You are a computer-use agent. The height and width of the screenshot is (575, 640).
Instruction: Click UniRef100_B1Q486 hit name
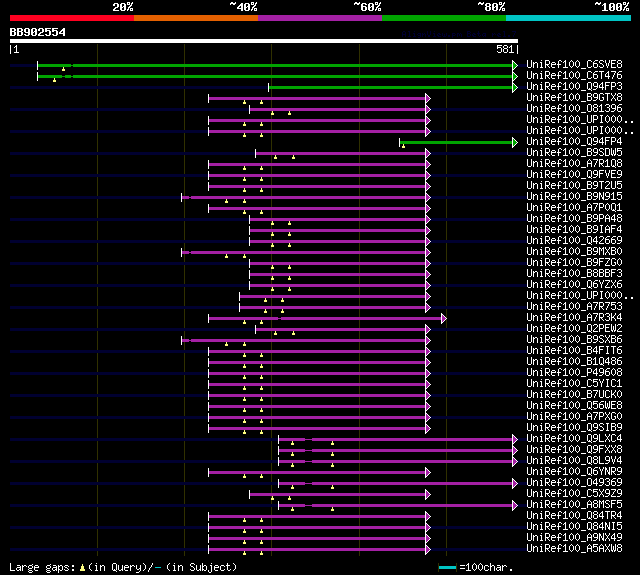pyautogui.click(x=574, y=362)
